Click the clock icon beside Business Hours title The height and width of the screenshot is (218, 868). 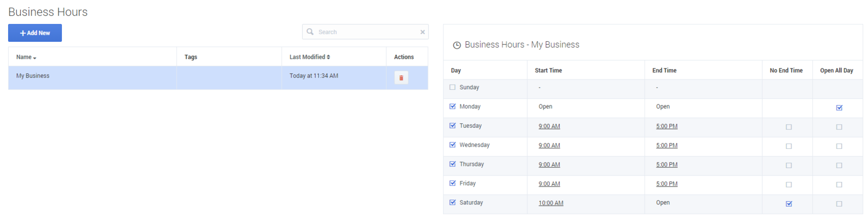click(457, 45)
